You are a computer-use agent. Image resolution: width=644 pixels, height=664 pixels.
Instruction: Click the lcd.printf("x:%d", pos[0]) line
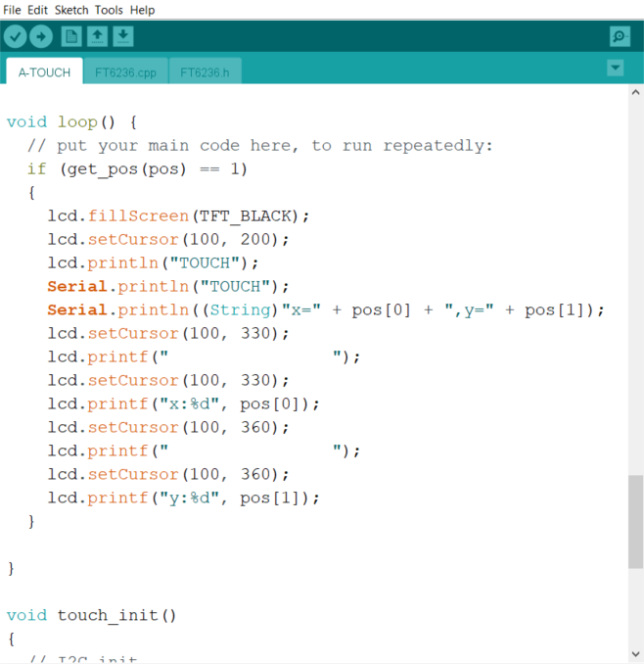tap(183, 404)
